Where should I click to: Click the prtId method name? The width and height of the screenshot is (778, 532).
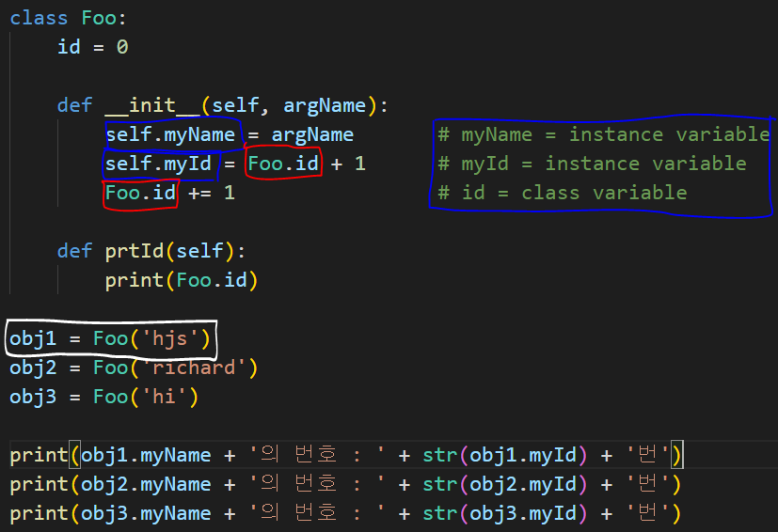(135, 251)
